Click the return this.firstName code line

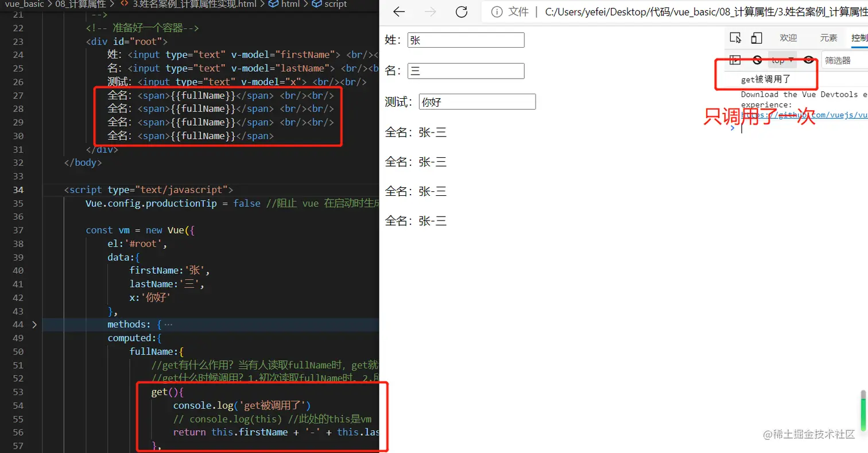276,432
